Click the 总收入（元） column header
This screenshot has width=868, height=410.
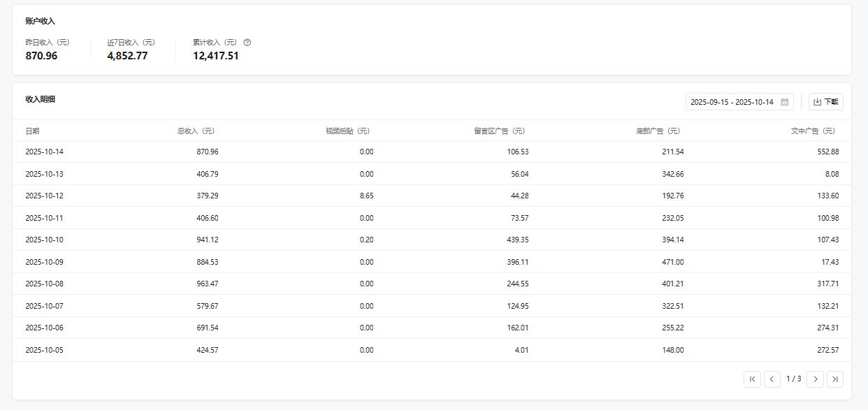(x=196, y=131)
